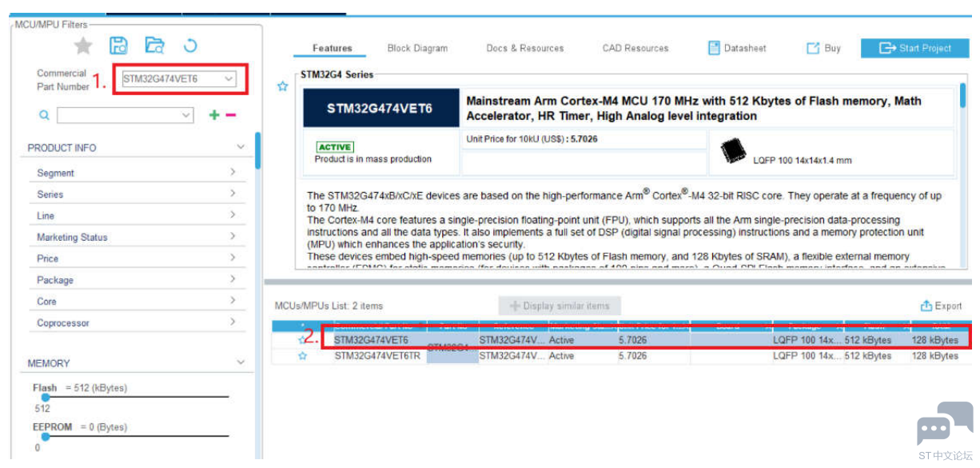Open the Datasheet
This screenshot has width=980, height=468.
737,48
